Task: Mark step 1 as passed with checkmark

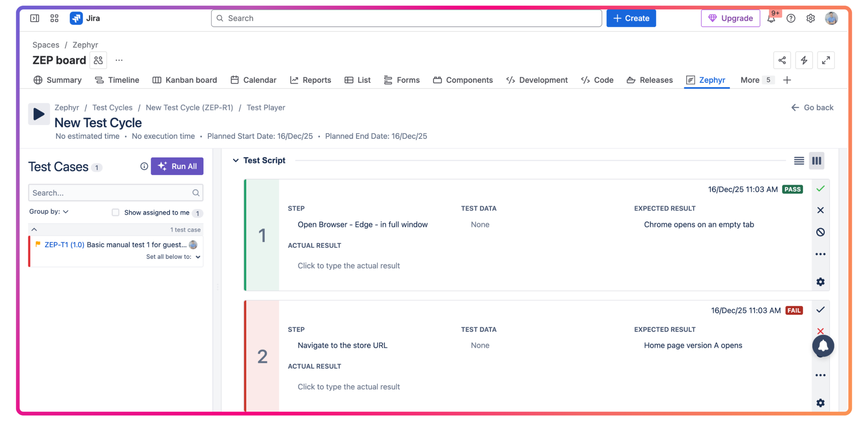Action: 820,189
